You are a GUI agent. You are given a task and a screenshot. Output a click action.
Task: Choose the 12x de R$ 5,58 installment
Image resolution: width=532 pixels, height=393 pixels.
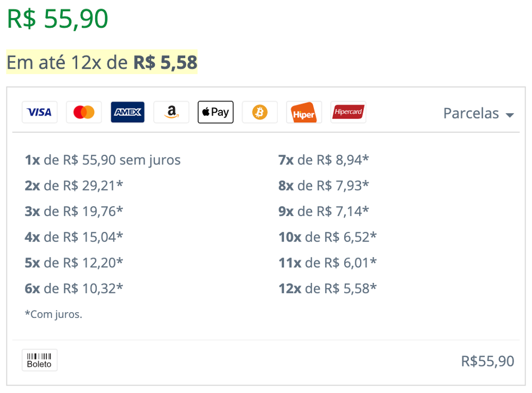327,289
